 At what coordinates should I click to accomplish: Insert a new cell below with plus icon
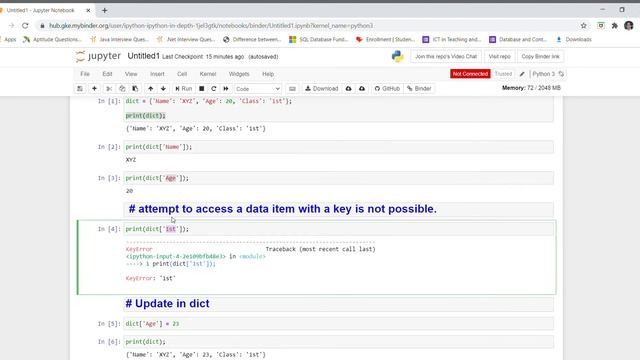point(94,89)
